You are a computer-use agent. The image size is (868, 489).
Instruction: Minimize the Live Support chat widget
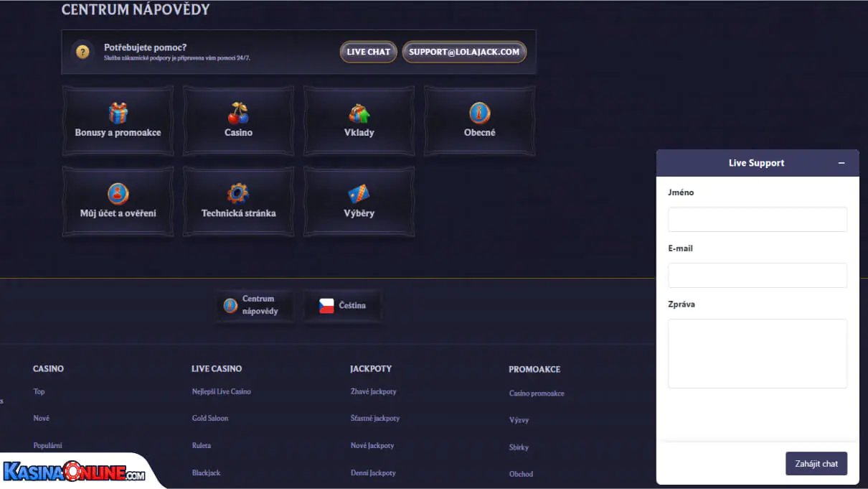pos(841,163)
